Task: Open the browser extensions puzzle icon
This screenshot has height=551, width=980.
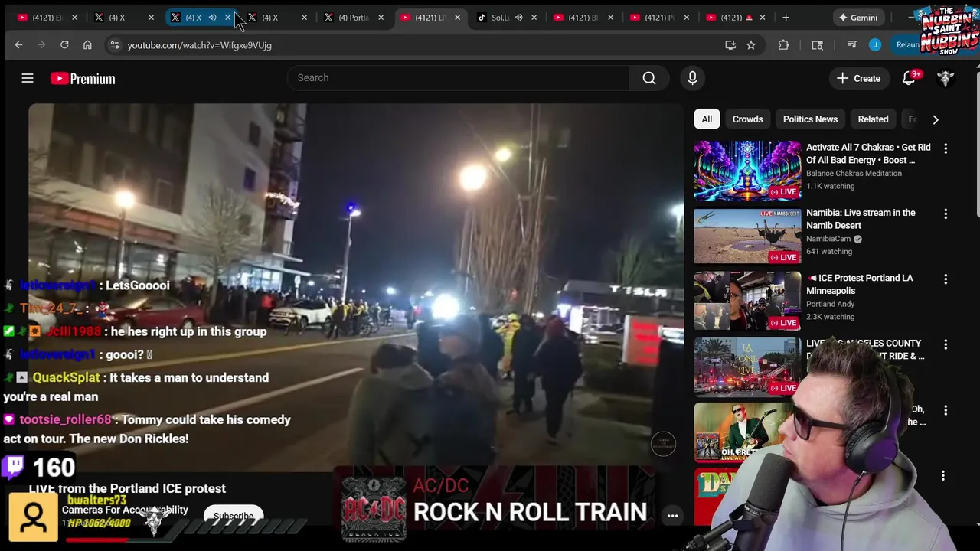Action: [783, 45]
